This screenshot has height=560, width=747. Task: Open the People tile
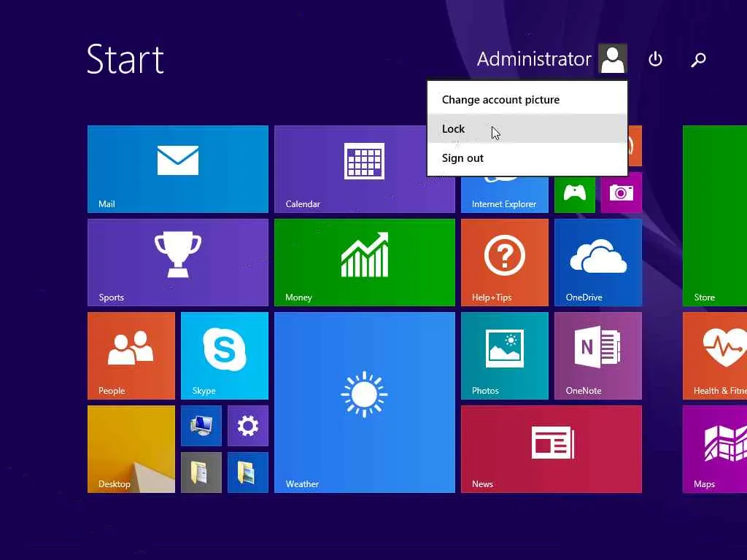point(131,356)
